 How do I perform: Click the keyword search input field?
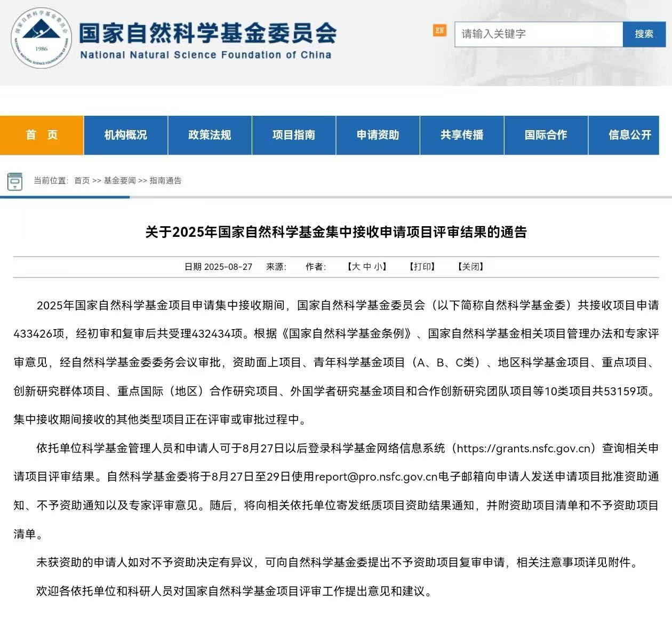coord(538,34)
